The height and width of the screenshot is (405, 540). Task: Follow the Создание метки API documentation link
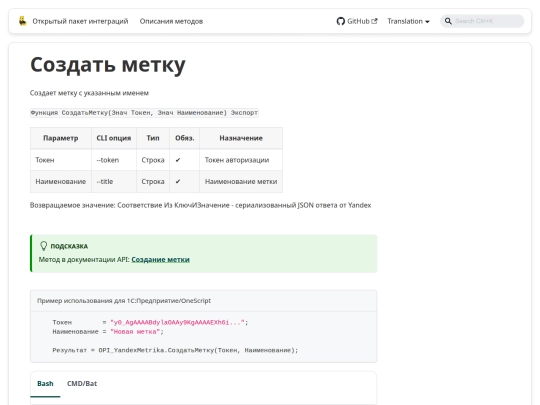click(160, 259)
